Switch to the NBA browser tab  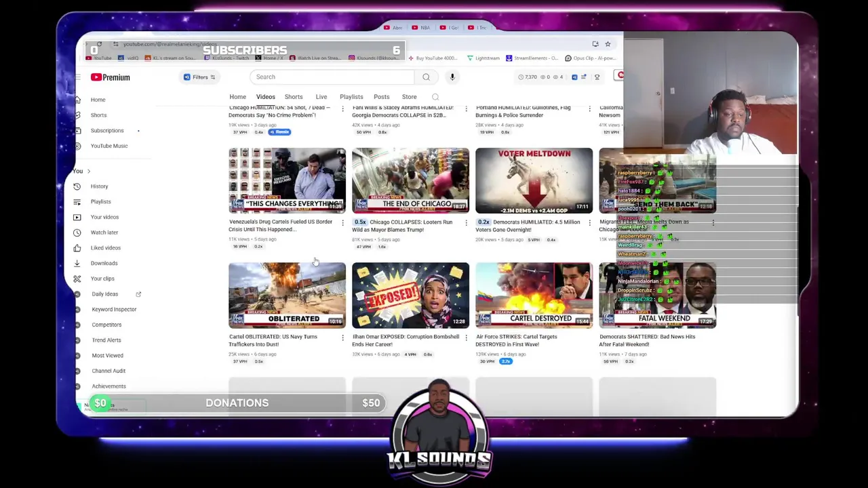[x=421, y=28]
